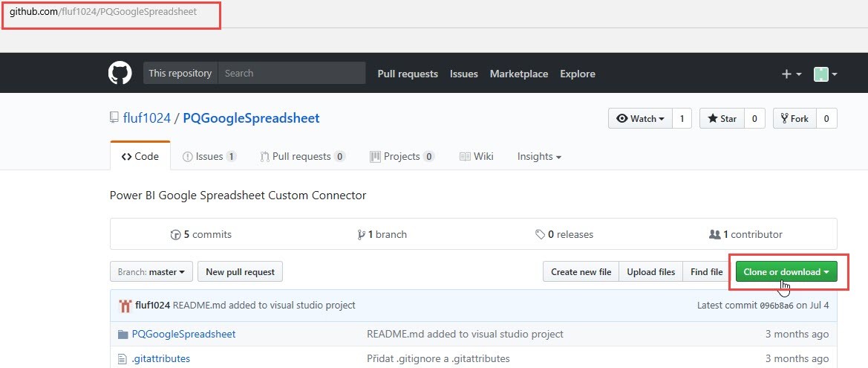Open latest commit message README.md added
868x368 pixels.
pos(264,306)
